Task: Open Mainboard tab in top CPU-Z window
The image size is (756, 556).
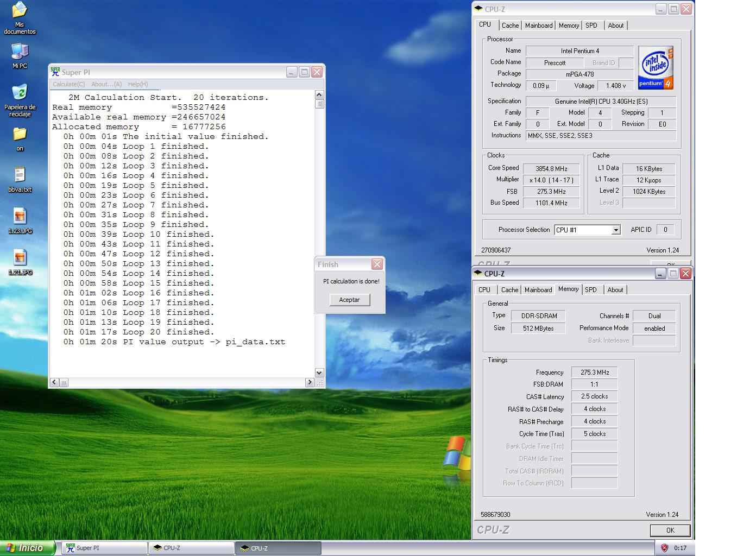Action: pos(538,26)
